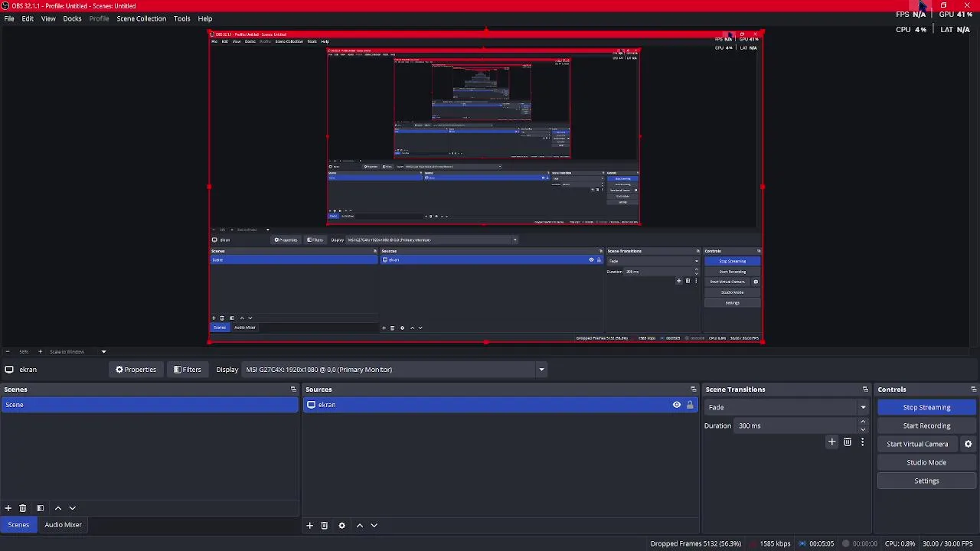Click the Dropped Frames 5132 (56.3%) status text
The image size is (980, 551).
[696, 544]
